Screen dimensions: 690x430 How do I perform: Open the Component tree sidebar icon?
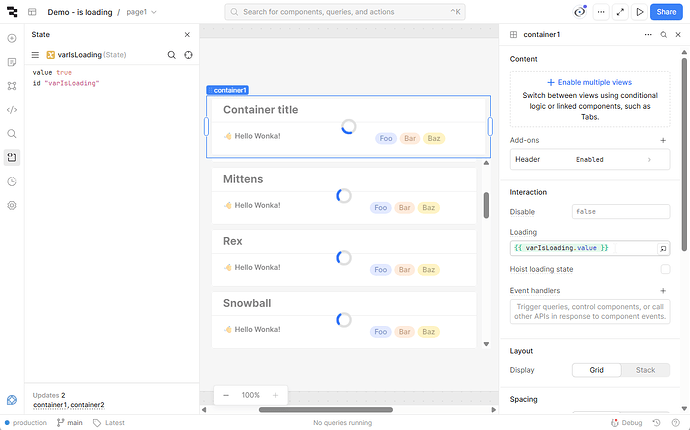point(12,86)
